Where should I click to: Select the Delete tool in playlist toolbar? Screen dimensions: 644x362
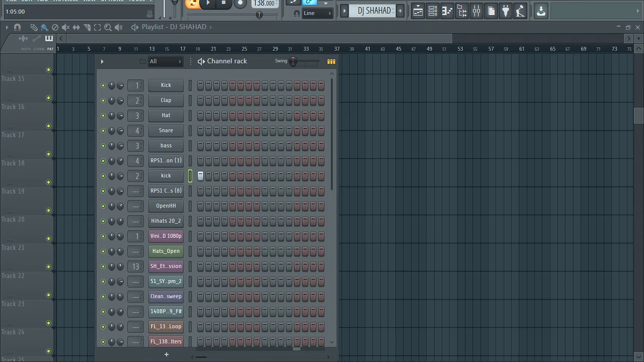[x=55, y=27]
